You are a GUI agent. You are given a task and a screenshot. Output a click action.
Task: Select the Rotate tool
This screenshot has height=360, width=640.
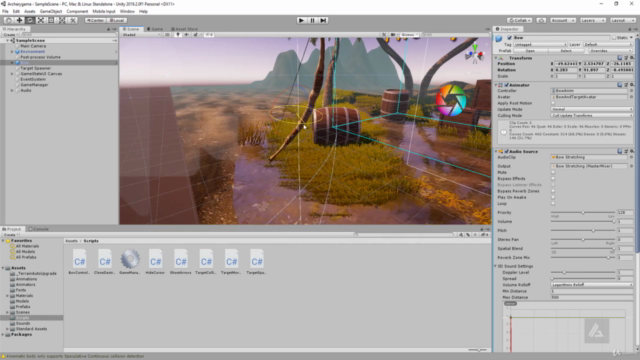(30, 20)
